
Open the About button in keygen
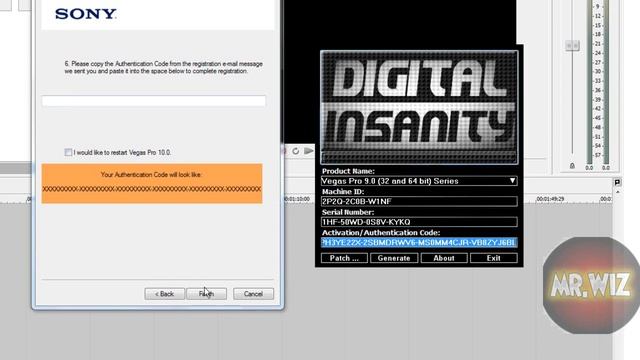point(444,258)
